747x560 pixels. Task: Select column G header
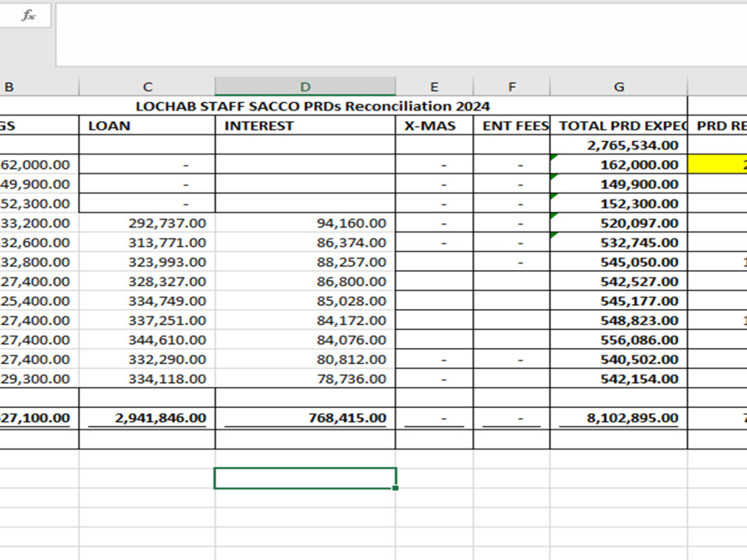coord(619,87)
